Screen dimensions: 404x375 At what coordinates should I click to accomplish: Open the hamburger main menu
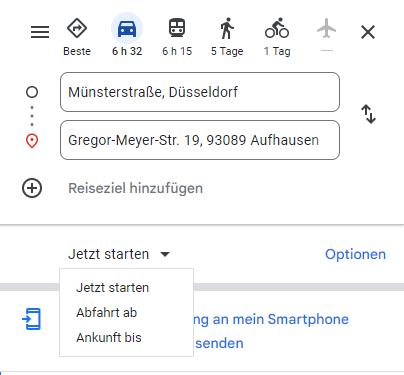click(x=40, y=32)
